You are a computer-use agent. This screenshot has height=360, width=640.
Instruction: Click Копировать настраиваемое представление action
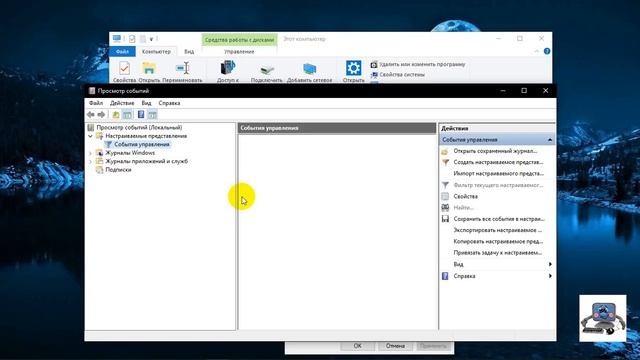coord(498,241)
